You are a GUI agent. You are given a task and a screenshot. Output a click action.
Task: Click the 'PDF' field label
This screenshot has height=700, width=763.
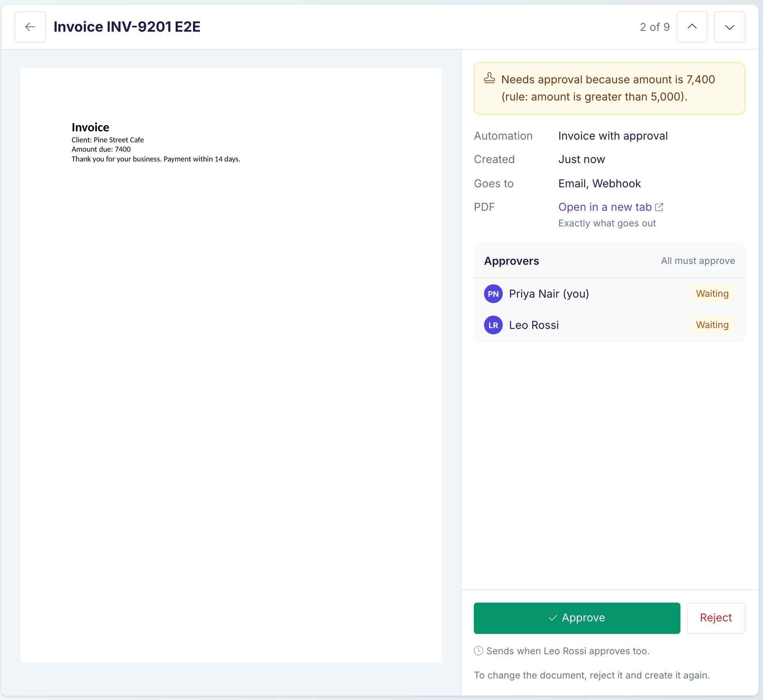pyautogui.click(x=484, y=207)
